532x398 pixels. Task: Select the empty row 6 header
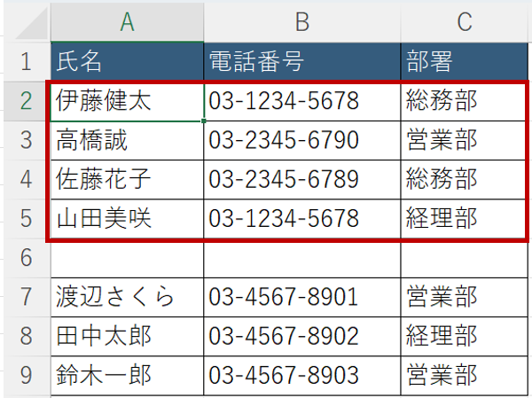pos(25,258)
